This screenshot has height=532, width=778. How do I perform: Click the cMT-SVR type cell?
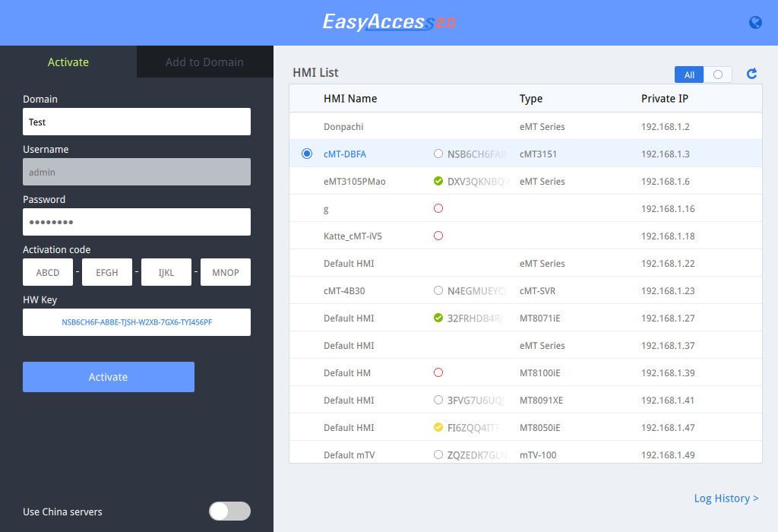tap(537, 291)
